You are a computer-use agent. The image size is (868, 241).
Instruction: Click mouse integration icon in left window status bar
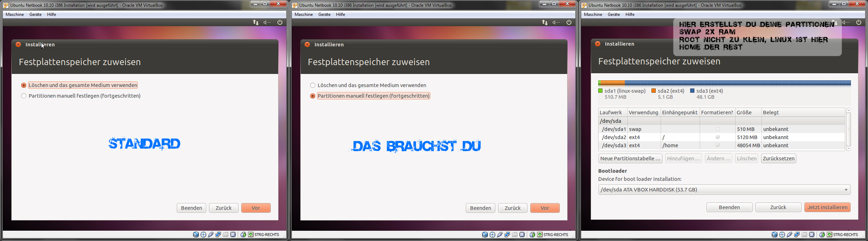(x=243, y=235)
